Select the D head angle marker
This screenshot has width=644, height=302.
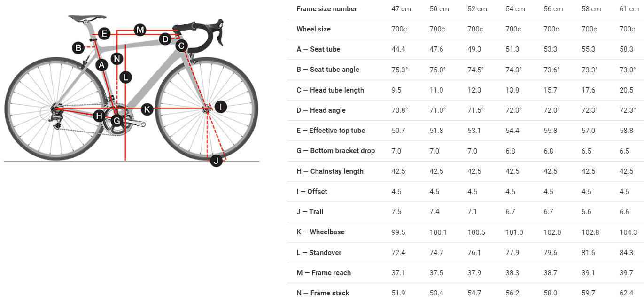pyautogui.click(x=165, y=39)
